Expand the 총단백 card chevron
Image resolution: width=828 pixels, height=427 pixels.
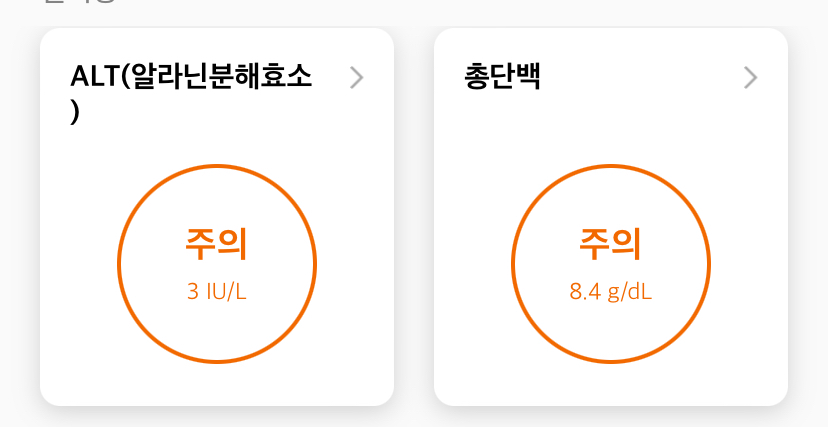[751, 78]
